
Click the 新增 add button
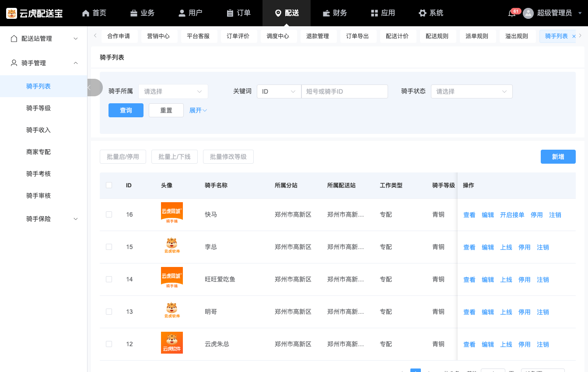558,157
